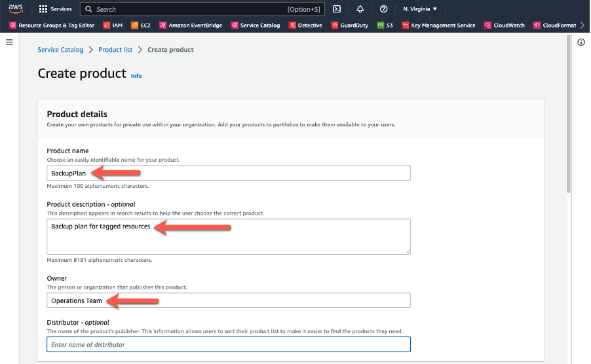Click the AWS logo home icon
Screen dimensions: 591x364
tap(16, 9)
